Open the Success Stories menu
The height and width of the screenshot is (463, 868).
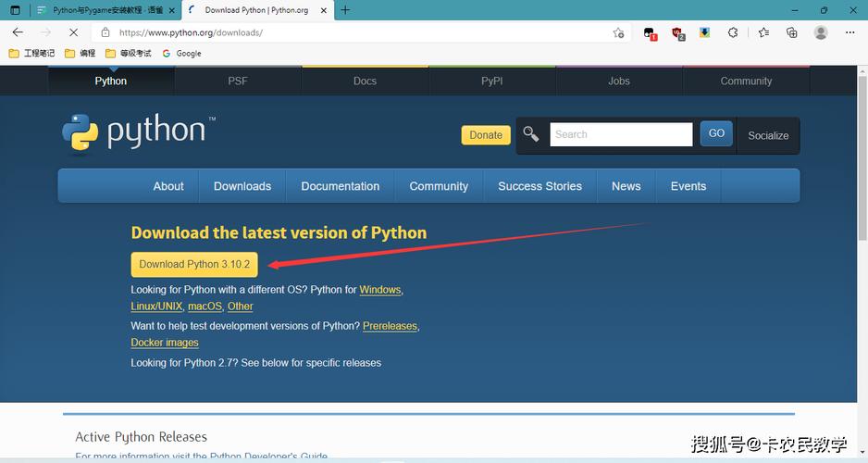coord(539,186)
